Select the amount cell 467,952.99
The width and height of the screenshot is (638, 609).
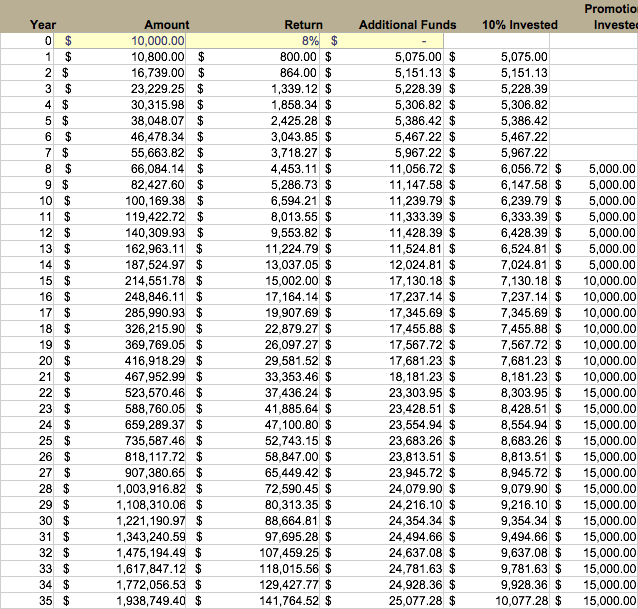pyautogui.click(x=120, y=377)
